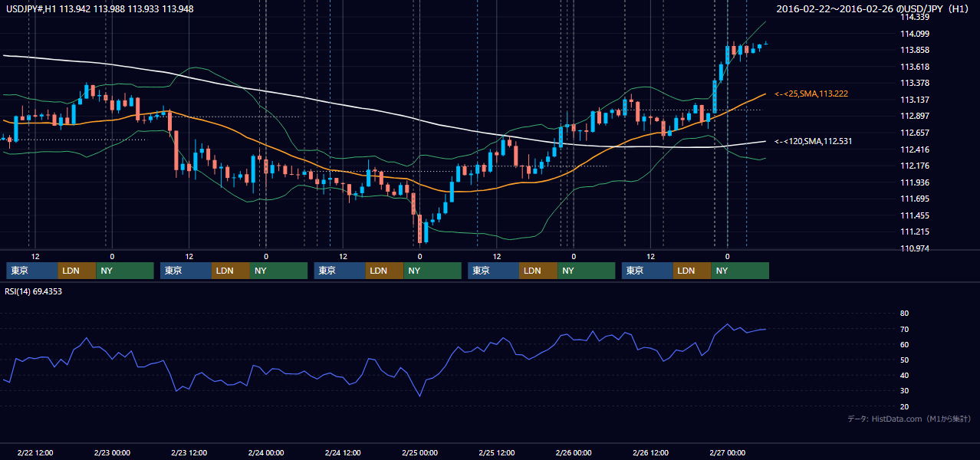The width and height of the screenshot is (980, 460).
Task: Select the 2/26 00:00 time label
Action: [574, 452]
